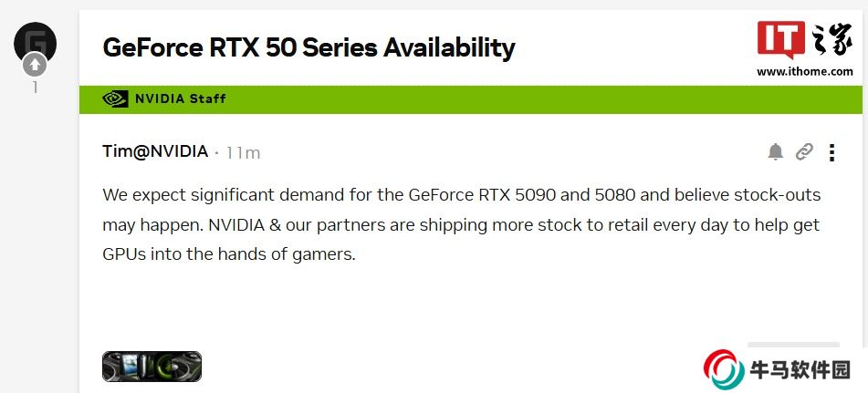Click the green staff banner bar
This screenshot has height=393, width=868.
click(502, 98)
